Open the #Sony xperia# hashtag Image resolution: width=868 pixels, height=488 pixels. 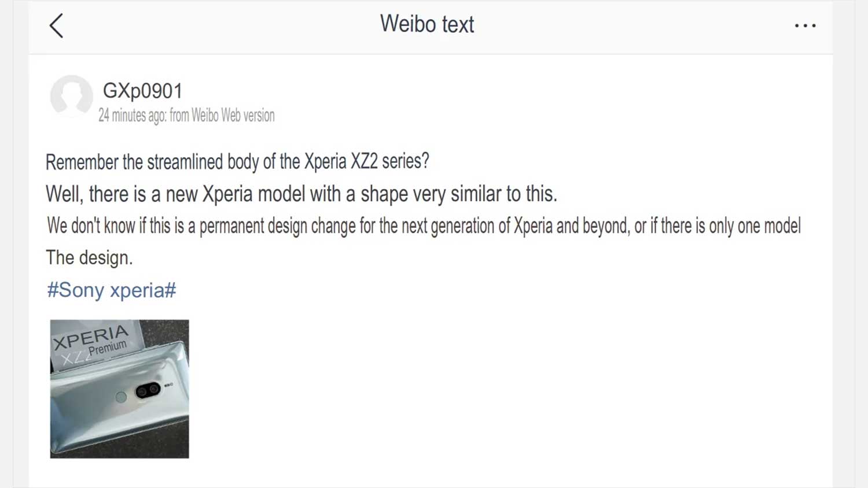(112, 290)
